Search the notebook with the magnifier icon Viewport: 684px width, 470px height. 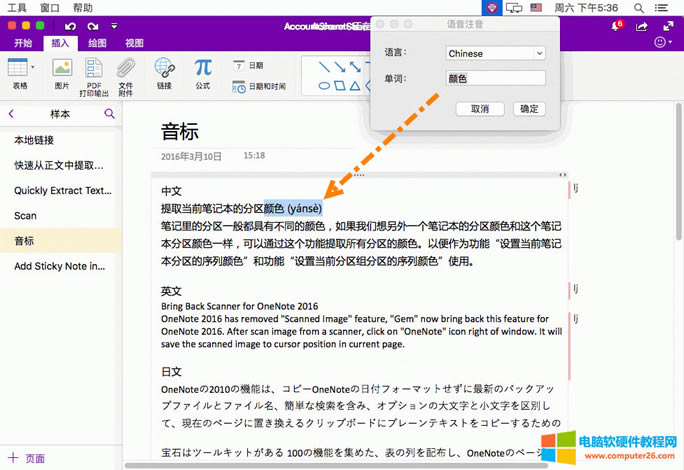point(110,114)
